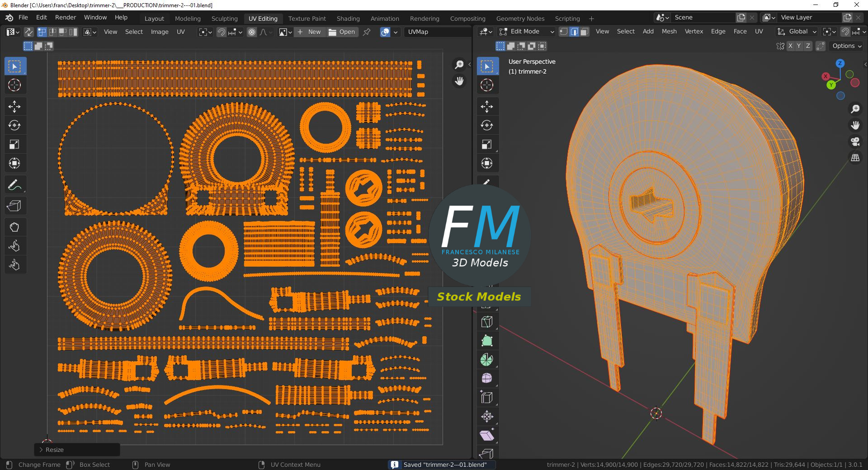Viewport: 868px width, 470px height.
Task: Toggle UV sync selection
Action: (x=28, y=32)
